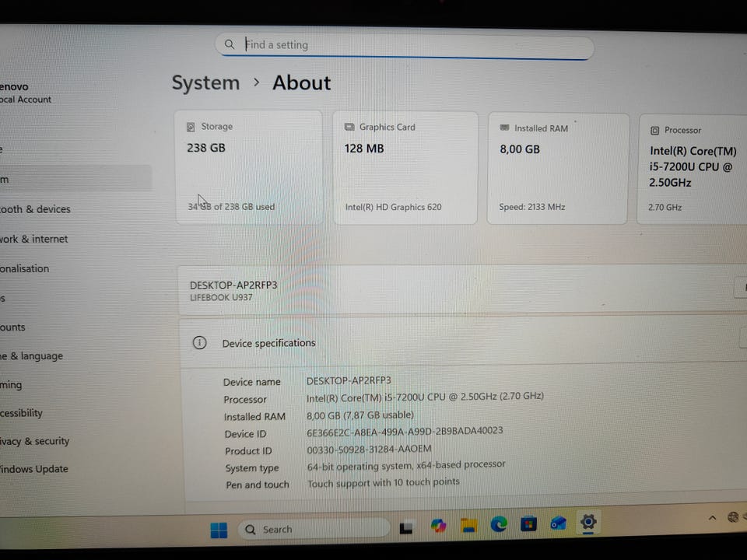Open Accounts in sidebar
747x560 pixels.
[13, 327]
